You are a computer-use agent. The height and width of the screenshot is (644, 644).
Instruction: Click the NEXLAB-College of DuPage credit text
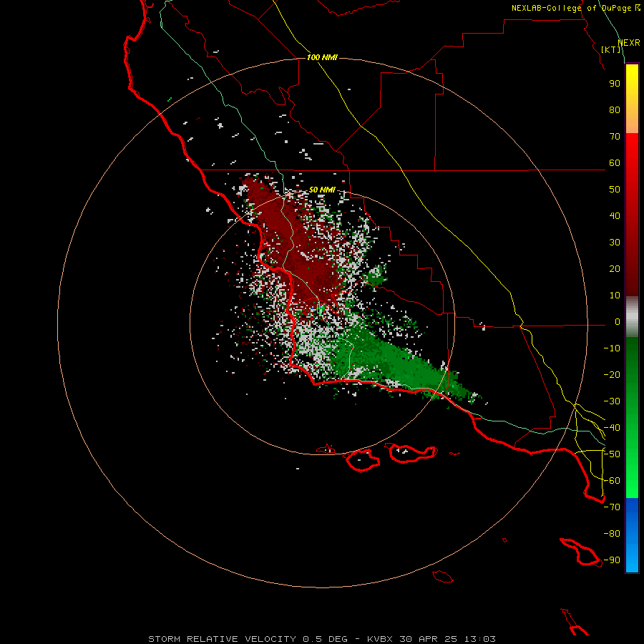click(x=576, y=8)
